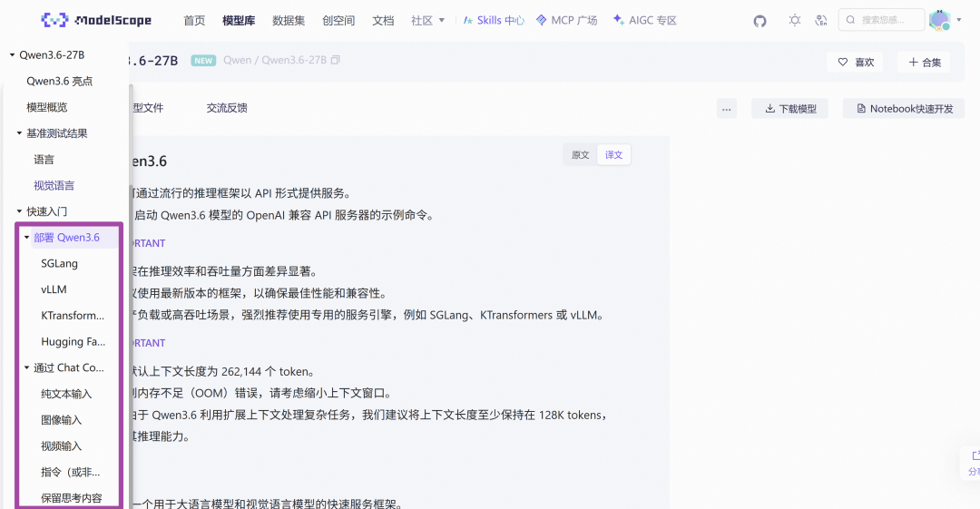Click the NEW badge
The height and width of the screenshot is (509, 980).
coord(203,61)
